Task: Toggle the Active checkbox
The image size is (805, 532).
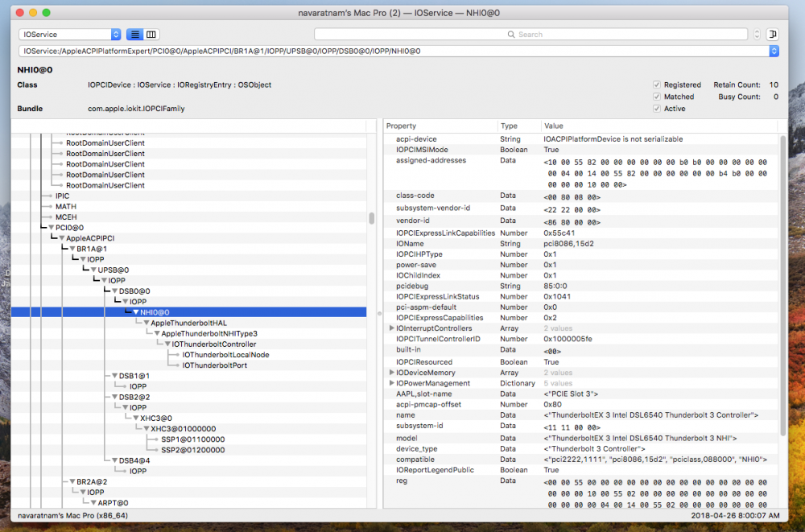Action: click(x=656, y=109)
